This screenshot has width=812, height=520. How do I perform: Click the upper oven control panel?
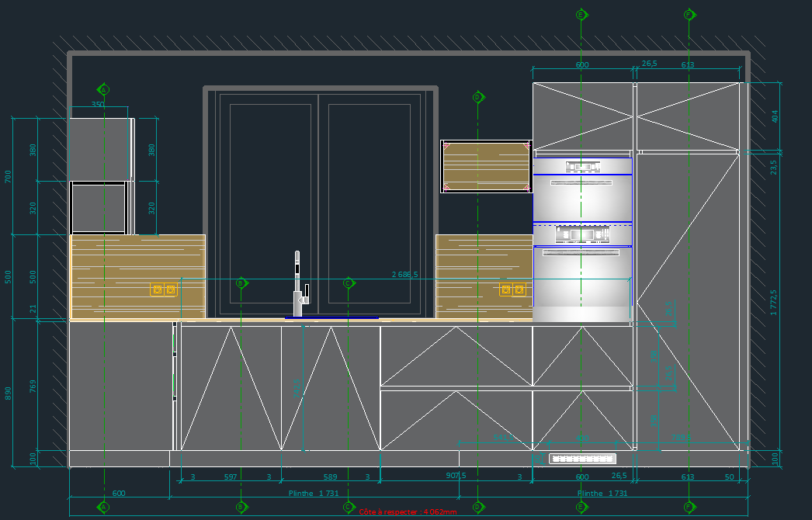tap(583, 166)
